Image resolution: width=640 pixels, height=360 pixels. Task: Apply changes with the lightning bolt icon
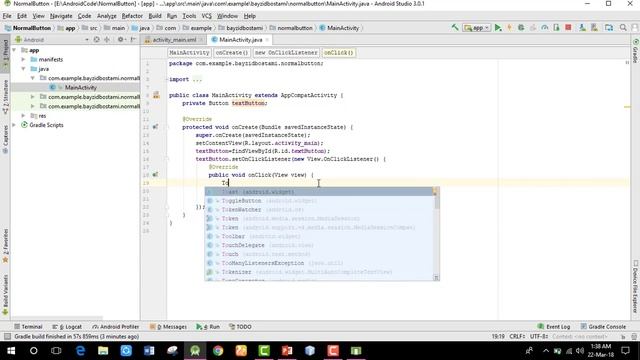[509, 27]
